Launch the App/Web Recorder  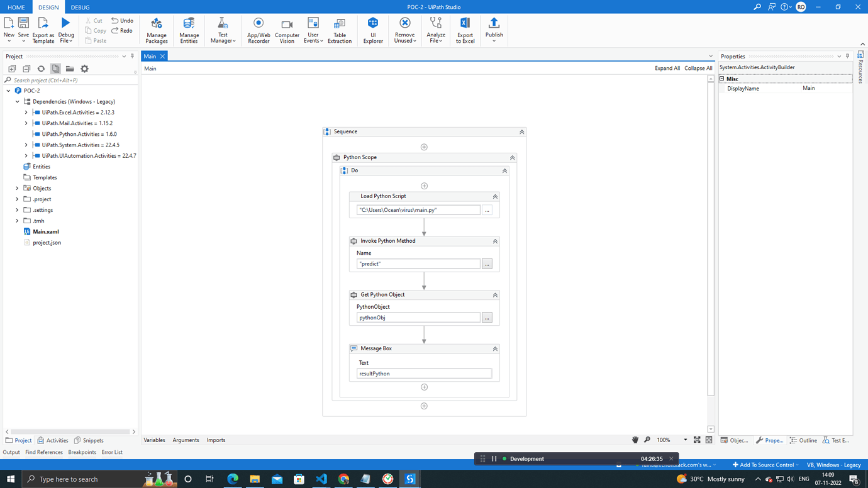259,30
